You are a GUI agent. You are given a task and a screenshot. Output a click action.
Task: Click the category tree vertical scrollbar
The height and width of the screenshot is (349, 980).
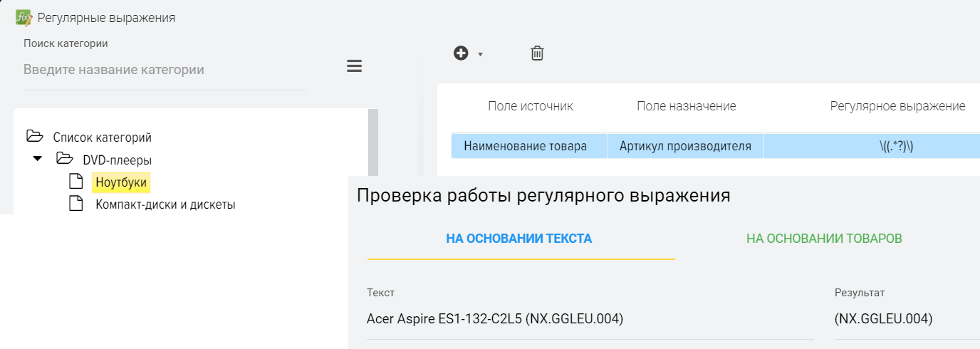372,142
